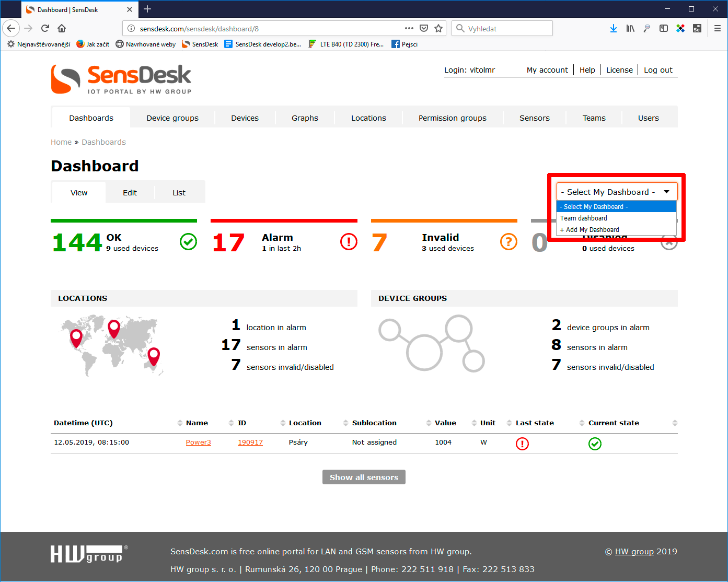Click the red Alarm exclamation icon
728x582 pixels.
349,241
